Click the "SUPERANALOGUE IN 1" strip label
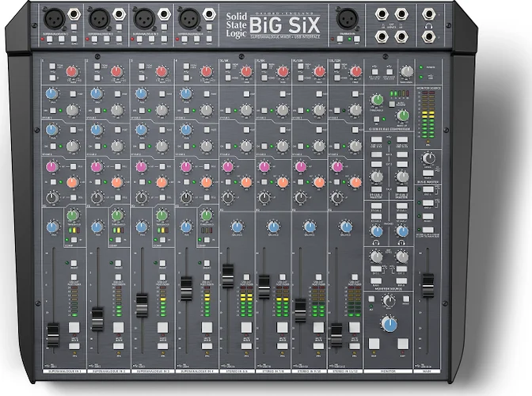532x396 pixels. [64, 371]
